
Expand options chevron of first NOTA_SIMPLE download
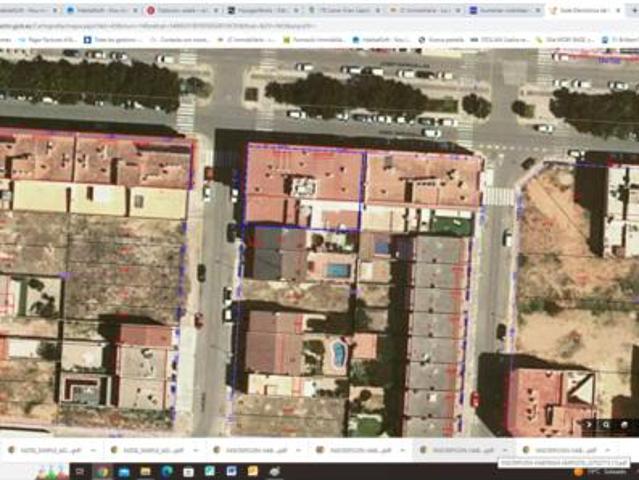tap(93, 450)
